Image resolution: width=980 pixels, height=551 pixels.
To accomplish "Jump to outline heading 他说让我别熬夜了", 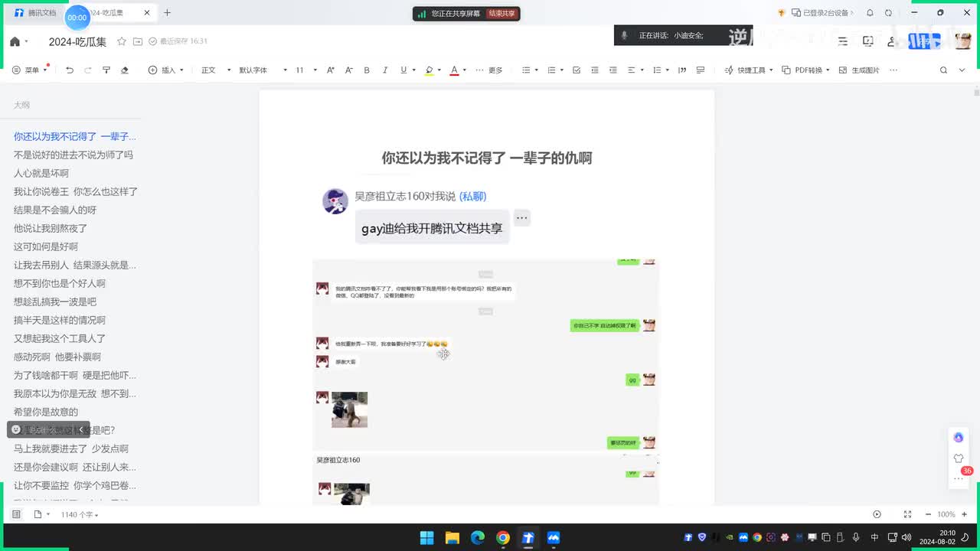I will click(51, 228).
